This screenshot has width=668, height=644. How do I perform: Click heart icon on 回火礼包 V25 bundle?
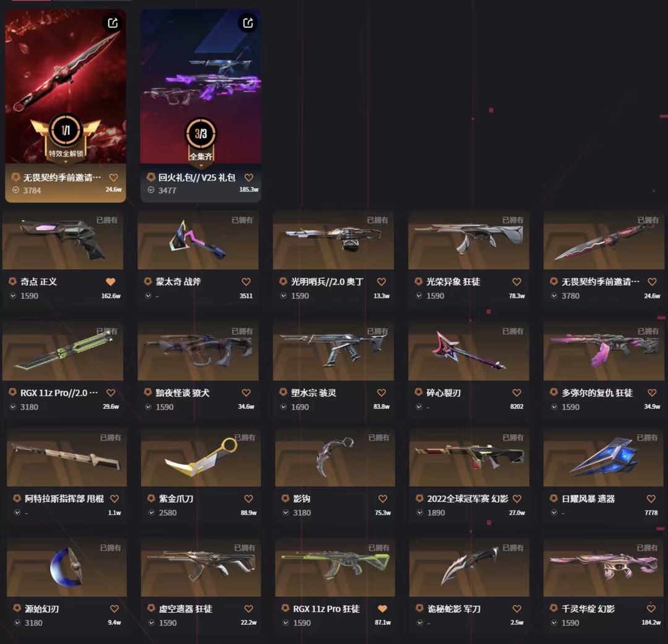coord(249,178)
